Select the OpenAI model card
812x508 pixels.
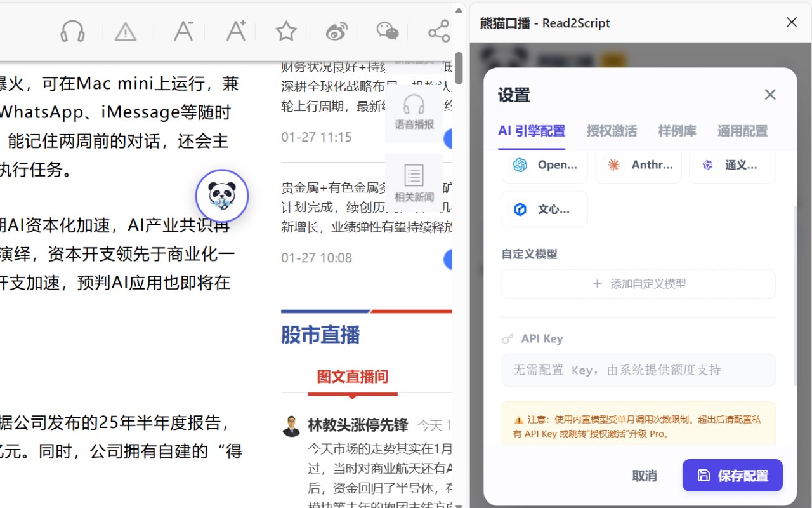pyautogui.click(x=545, y=165)
